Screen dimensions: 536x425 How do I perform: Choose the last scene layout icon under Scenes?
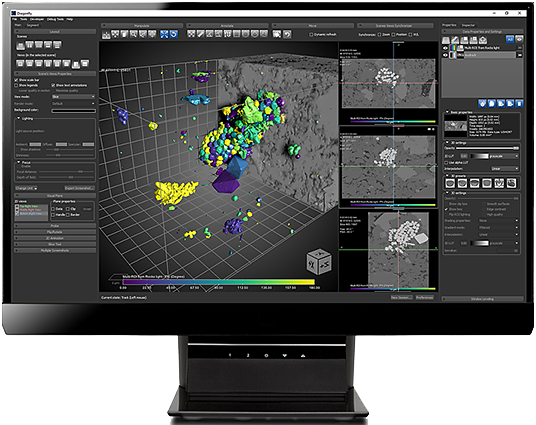pyautogui.click(x=57, y=45)
